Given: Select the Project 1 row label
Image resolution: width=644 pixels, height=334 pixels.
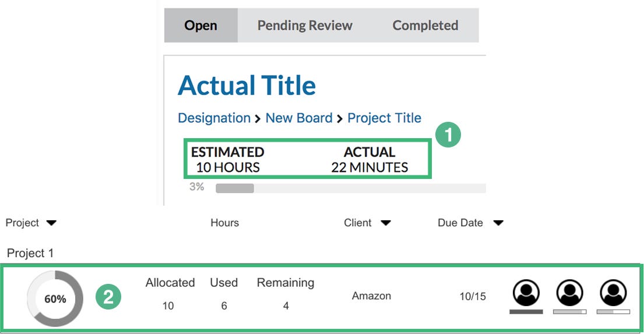Looking at the screenshot, I should (30, 253).
